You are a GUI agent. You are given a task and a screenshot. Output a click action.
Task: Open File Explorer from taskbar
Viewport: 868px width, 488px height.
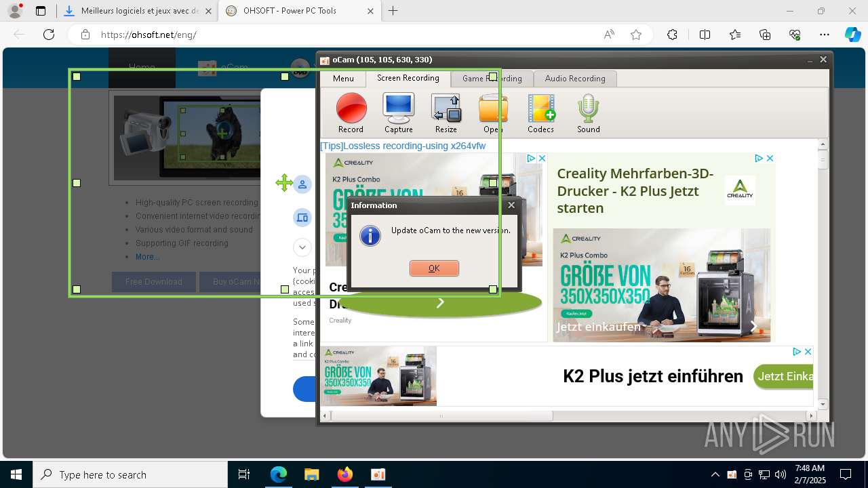[x=311, y=474]
